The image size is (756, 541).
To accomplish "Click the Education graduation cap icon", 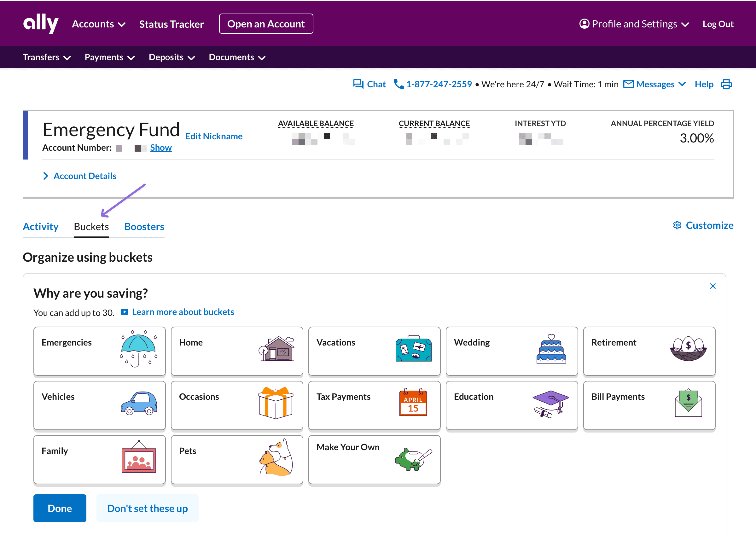I will 551,404.
